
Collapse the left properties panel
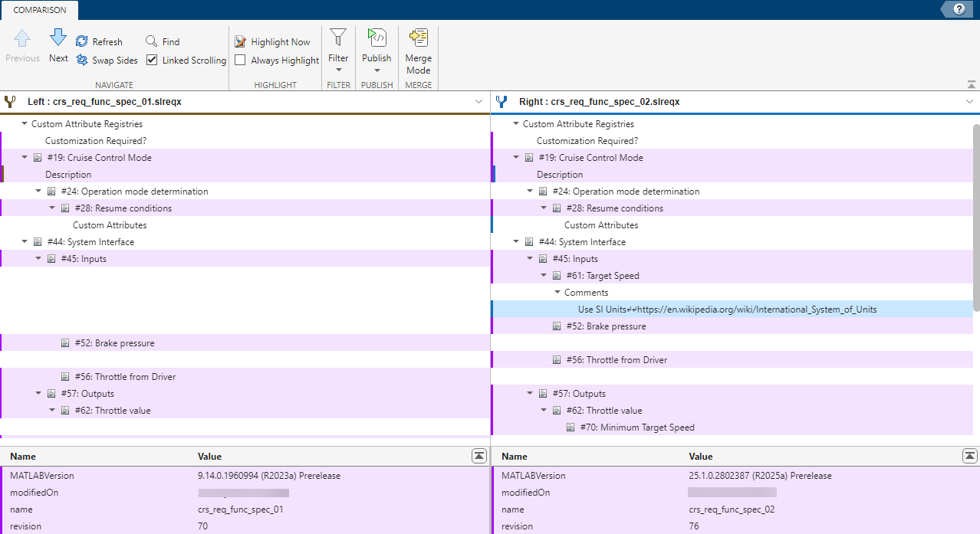point(479,456)
